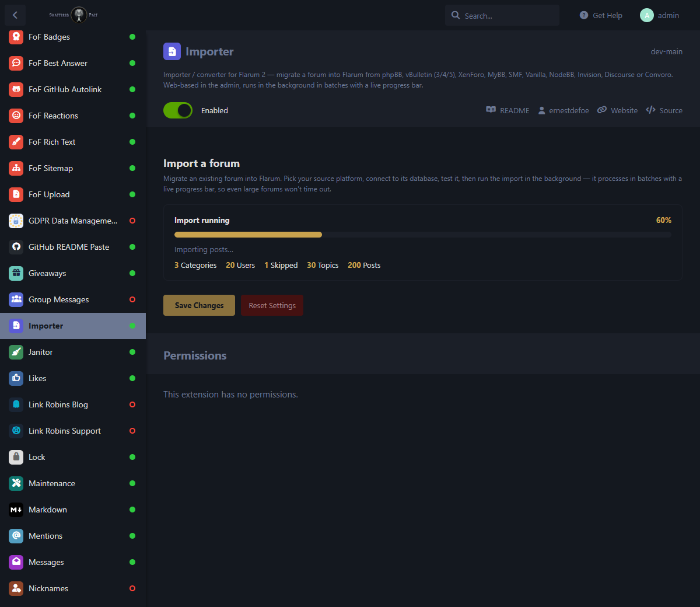700x607 pixels.
Task: Open Janitor extension page
Action: click(73, 352)
